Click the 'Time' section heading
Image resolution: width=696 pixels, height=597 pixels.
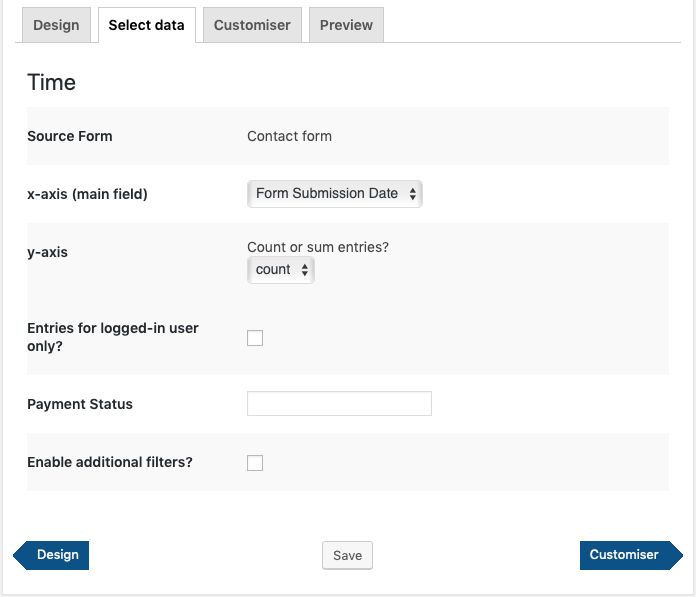point(51,83)
